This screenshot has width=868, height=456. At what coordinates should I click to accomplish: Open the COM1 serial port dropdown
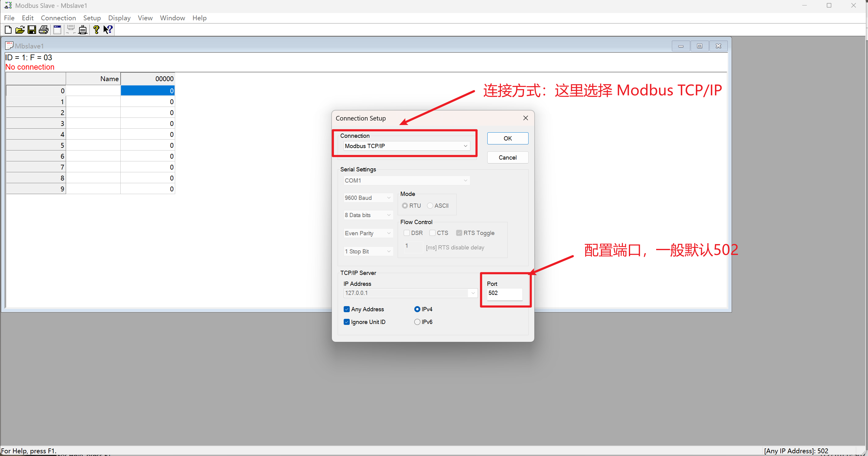[406, 180]
